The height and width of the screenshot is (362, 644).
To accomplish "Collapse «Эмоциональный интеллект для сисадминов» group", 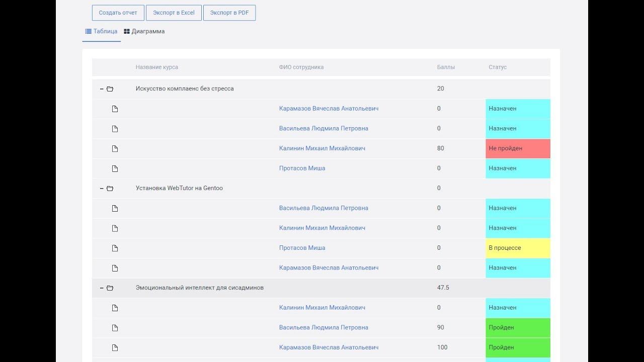I will 102,288.
